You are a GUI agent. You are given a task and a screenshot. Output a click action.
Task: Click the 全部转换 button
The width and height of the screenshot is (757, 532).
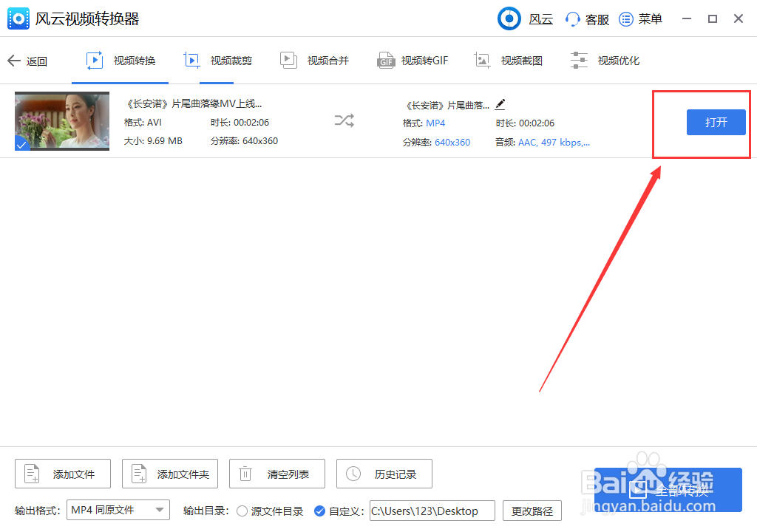pos(668,490)
